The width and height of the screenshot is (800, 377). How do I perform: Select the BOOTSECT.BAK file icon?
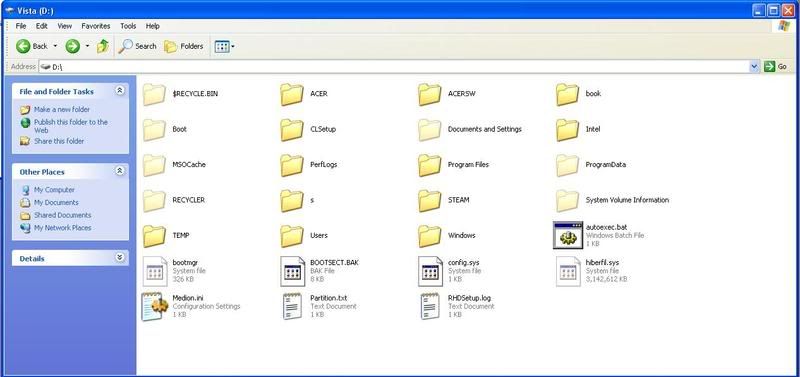coord(292,271)
